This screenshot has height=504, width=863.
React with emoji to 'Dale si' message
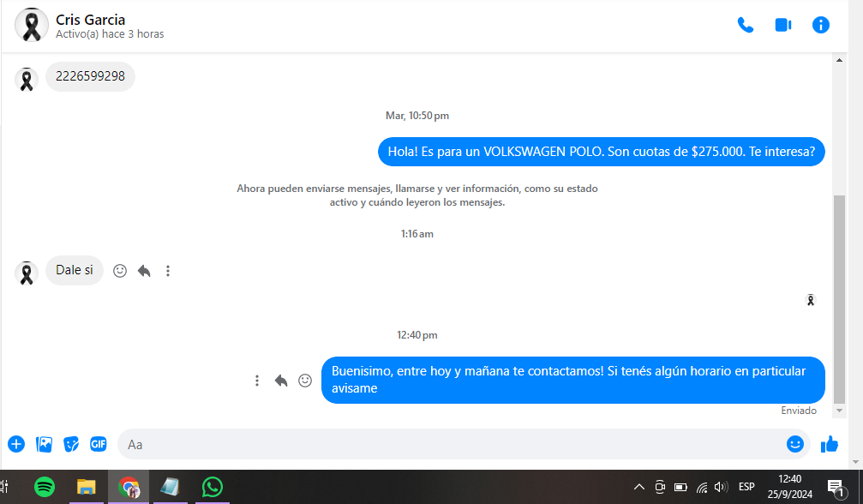click(x=120, y=271)
